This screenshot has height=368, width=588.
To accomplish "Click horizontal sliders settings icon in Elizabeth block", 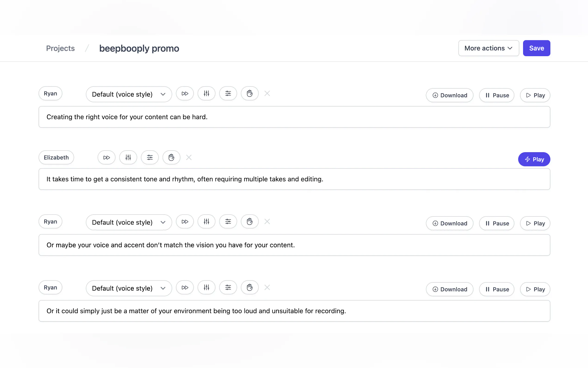I will pyautogui.click(x=150, y=158).
